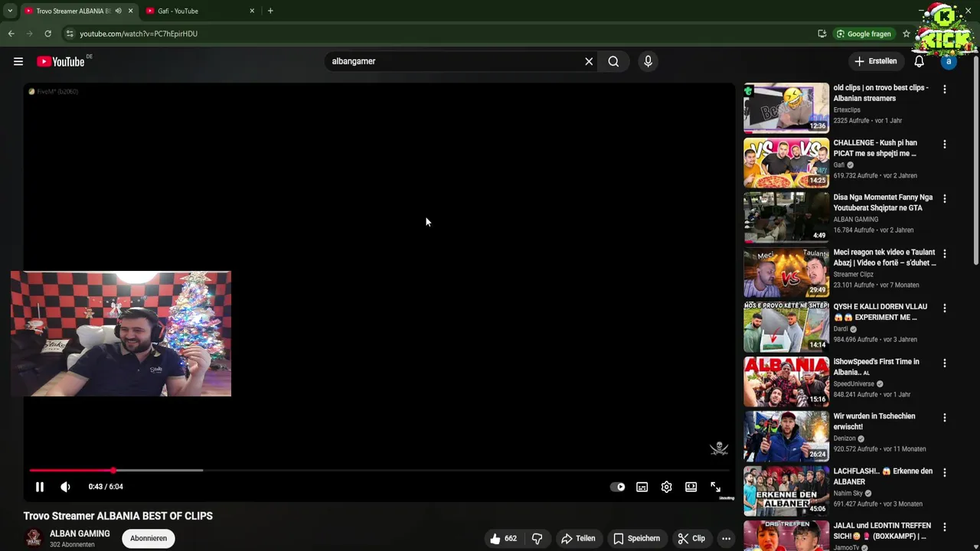Open the tab search dropdown arrow
Screen dimensions: 980x551
[9, 11]
